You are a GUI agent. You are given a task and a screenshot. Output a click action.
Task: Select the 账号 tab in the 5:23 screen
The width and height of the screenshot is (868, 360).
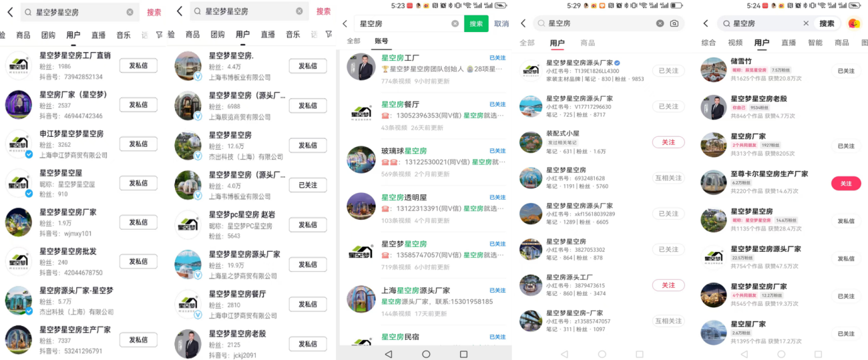tap(382, 41)
